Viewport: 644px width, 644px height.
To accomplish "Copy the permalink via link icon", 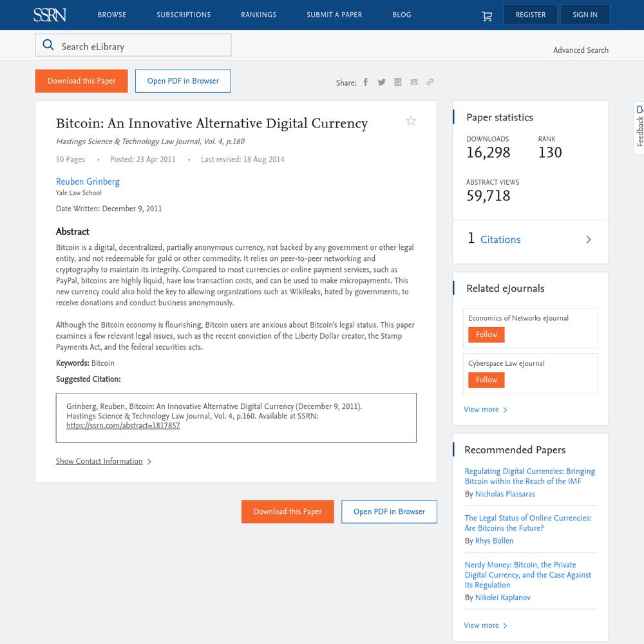I will (430, 82).
